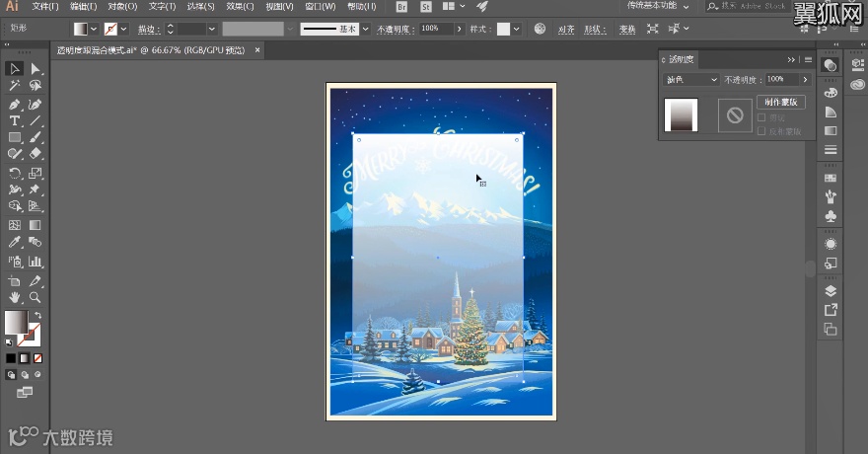Screen dimensions: 868x454
Task: Select the Scale tool
Action: (35, 173)
